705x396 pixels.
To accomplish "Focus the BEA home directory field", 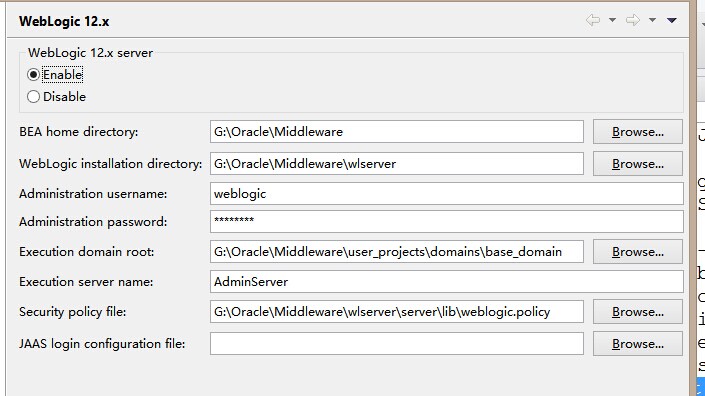I will pyautogui.click(x=397, y=132).
